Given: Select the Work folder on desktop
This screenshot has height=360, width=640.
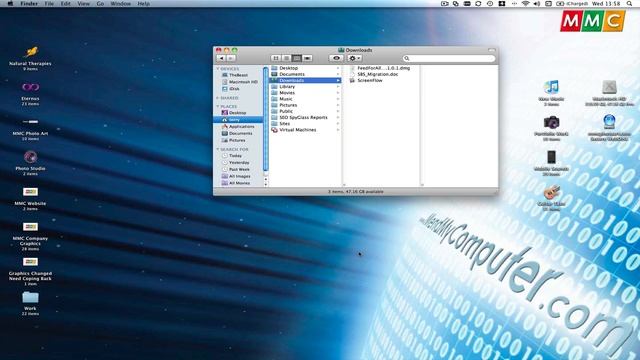Looking at the screenshot, I should (31, 304).
